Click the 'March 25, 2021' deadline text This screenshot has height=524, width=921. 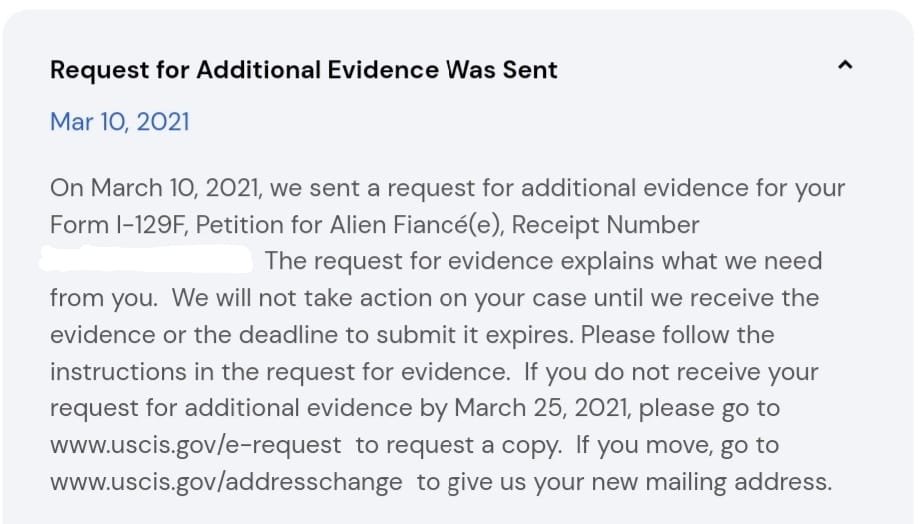[x=542, y=408]
